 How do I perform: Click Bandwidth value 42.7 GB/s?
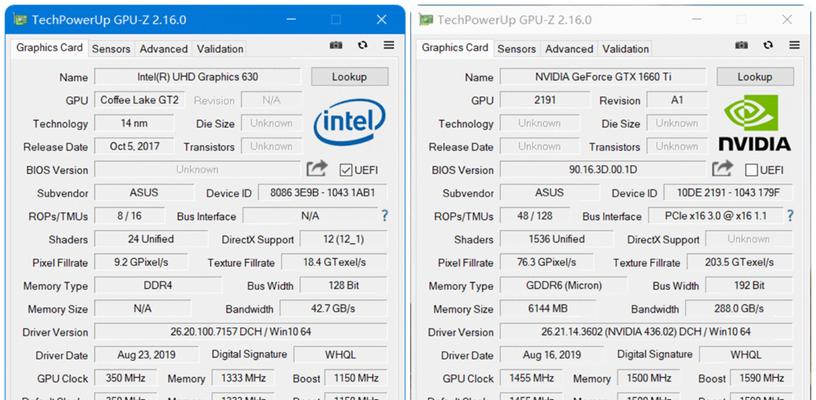[x=334, y=308]
